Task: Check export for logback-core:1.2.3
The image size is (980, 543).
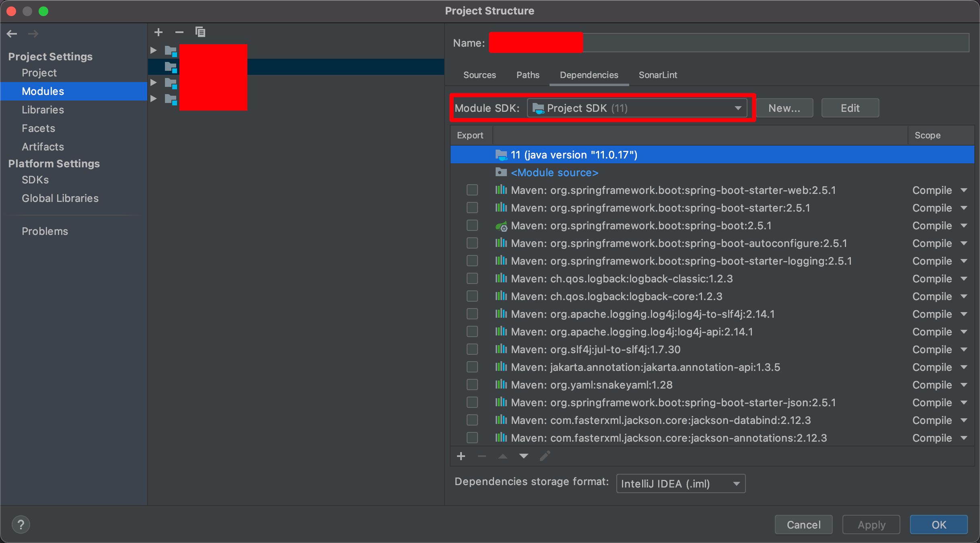Action: click(472, 296)
